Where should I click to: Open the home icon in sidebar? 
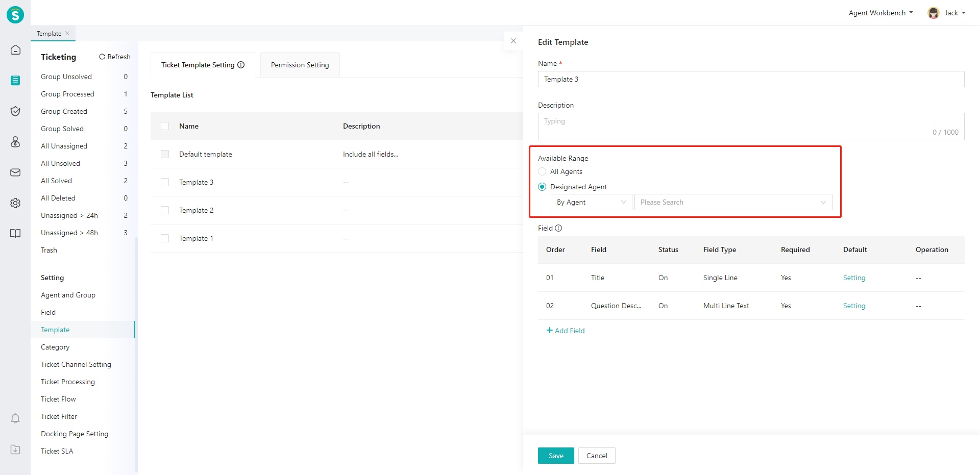(15, 50)
